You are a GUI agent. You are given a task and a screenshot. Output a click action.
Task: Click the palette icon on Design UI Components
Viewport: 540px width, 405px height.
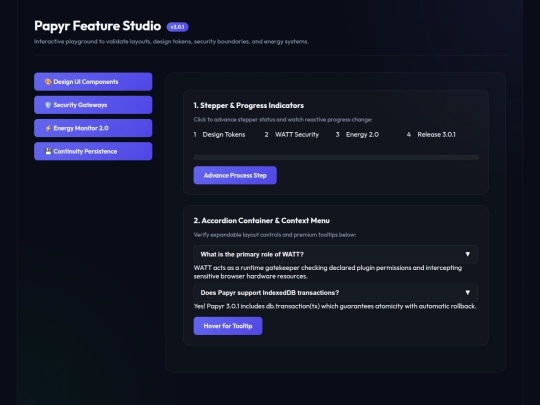point(48,82)
